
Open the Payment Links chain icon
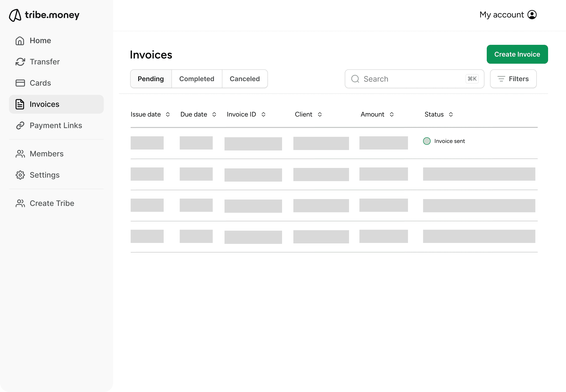tap(20, 125)
